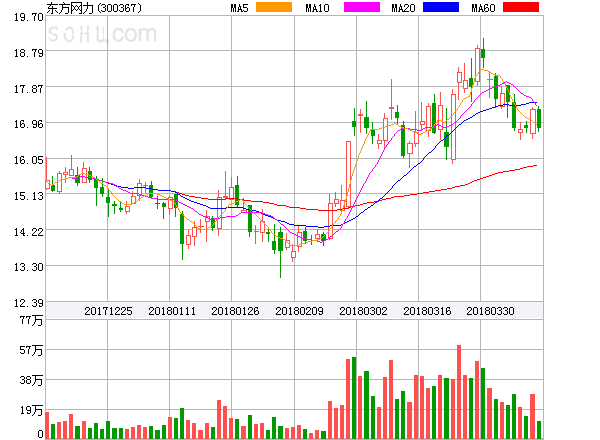Click the blue MA20 legend swatch

tap(441, 7)
